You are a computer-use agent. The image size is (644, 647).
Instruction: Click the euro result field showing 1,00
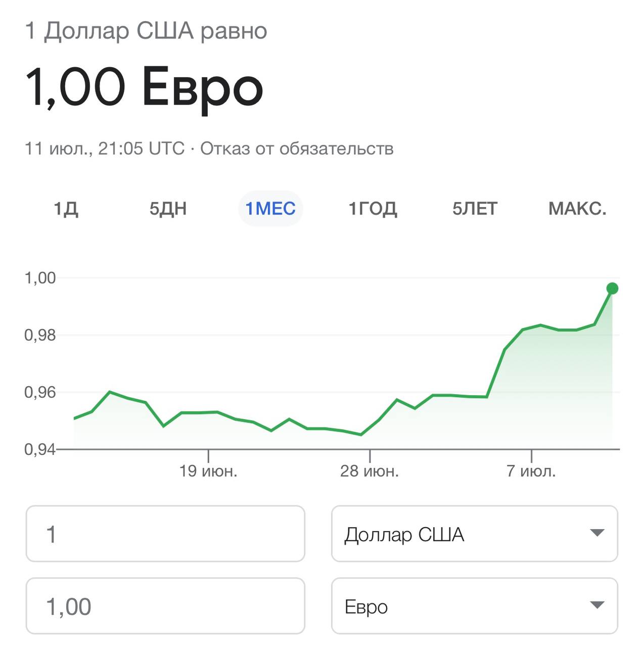pyautogui.click(x=165, y=606)
